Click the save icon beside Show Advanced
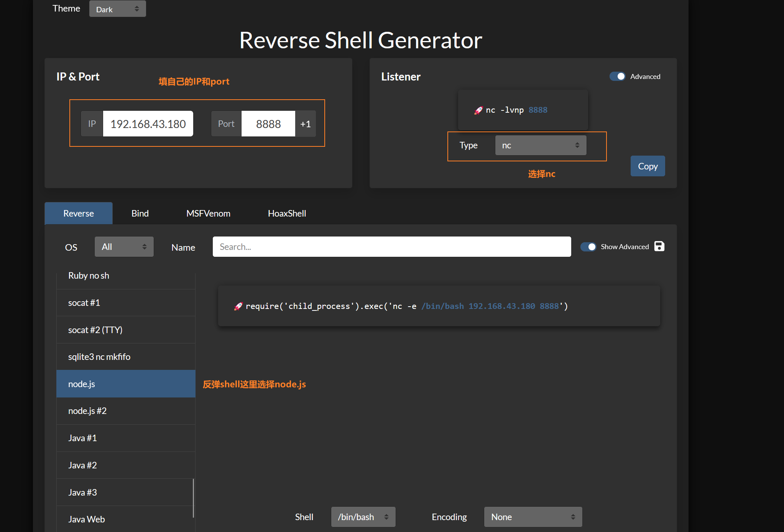Image resolution: width=784 pixels, height=532 pixels. [x=659, y=246]
